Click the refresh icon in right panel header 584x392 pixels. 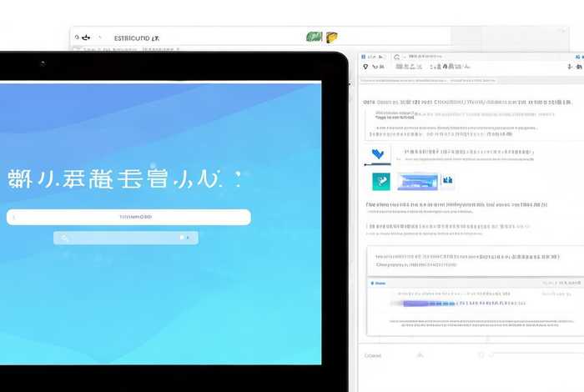396,58
